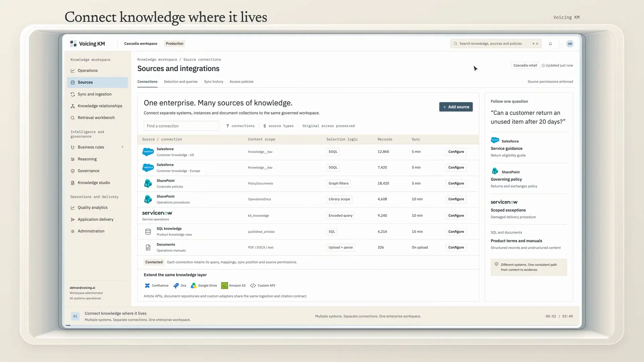Open Sync and ingestion
Image resolution: width=644 pixels, height=362 pixels.
click(x=97, y=94)
